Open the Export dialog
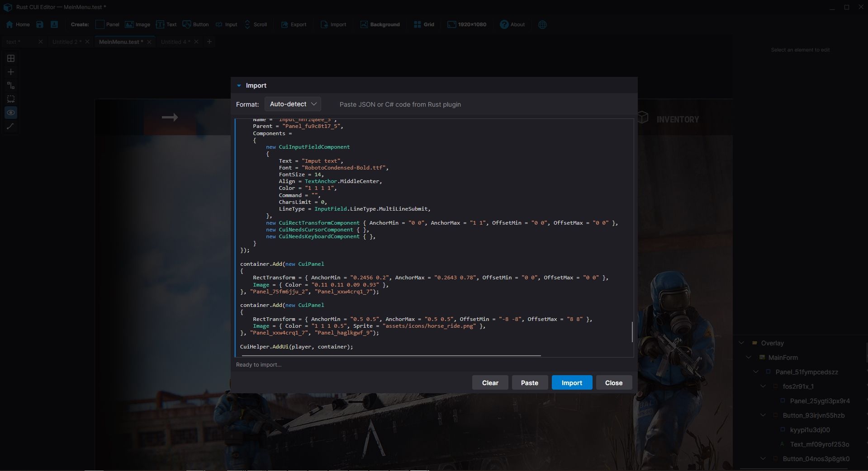Viewport: 868px width, 471px height. (293, 24)
